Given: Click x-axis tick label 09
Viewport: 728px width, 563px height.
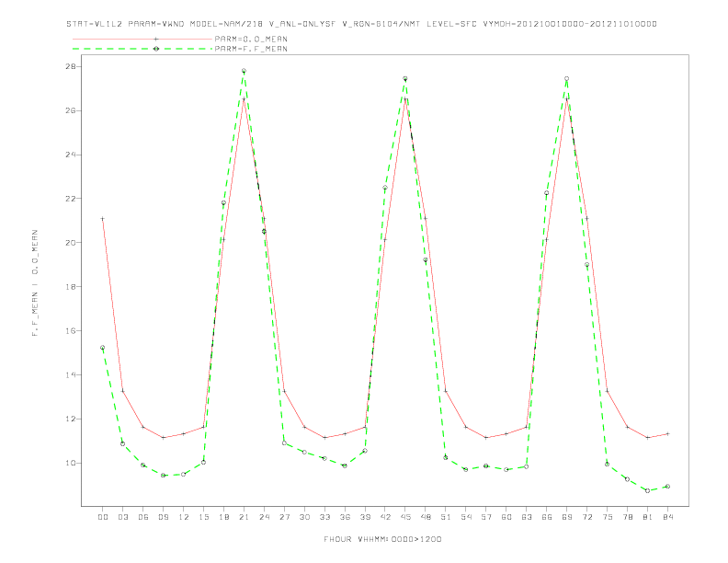Looking at the screenshot, I should pyautogui.click(x=163, y=517).
